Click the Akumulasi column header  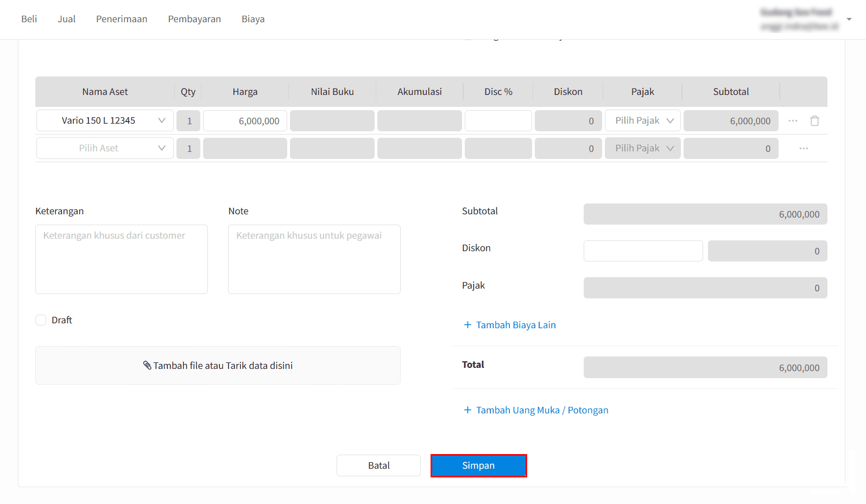pos(419,92)
